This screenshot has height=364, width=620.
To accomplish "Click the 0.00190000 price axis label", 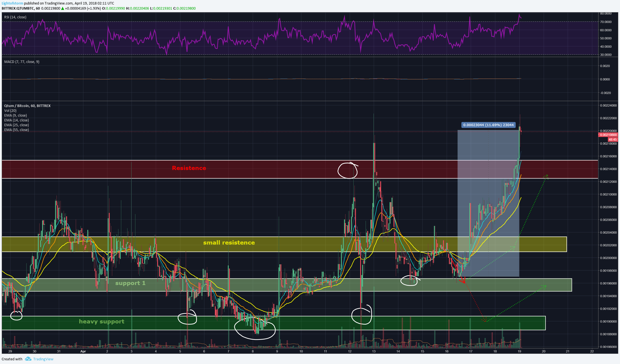I will pyautogui.click(x=608, y=322).
